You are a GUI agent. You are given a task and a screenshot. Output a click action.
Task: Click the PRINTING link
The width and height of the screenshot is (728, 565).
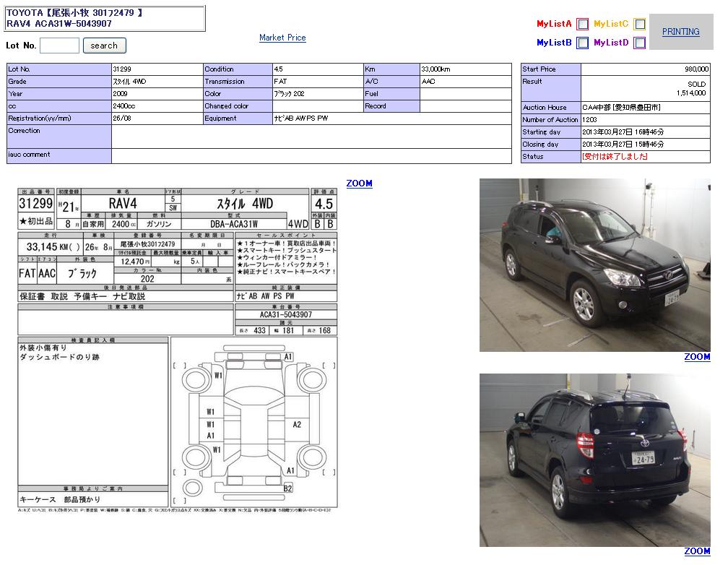click(680, 32)
